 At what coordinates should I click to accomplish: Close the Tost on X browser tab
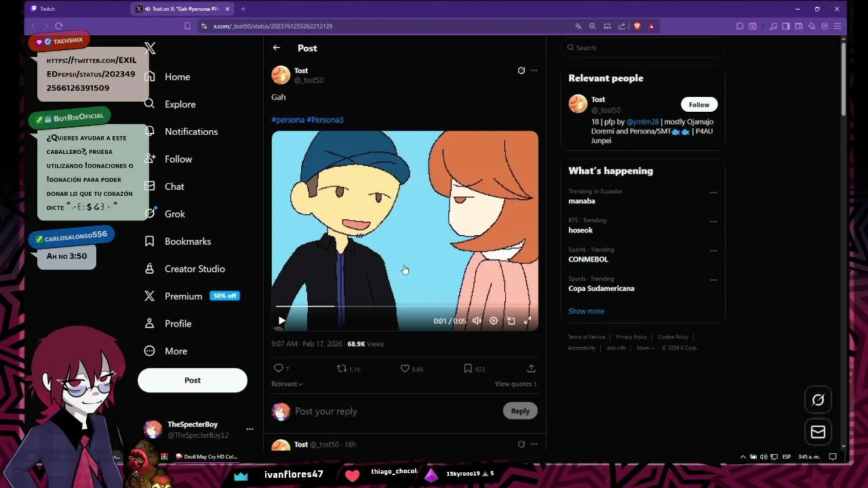coord(227,9)
